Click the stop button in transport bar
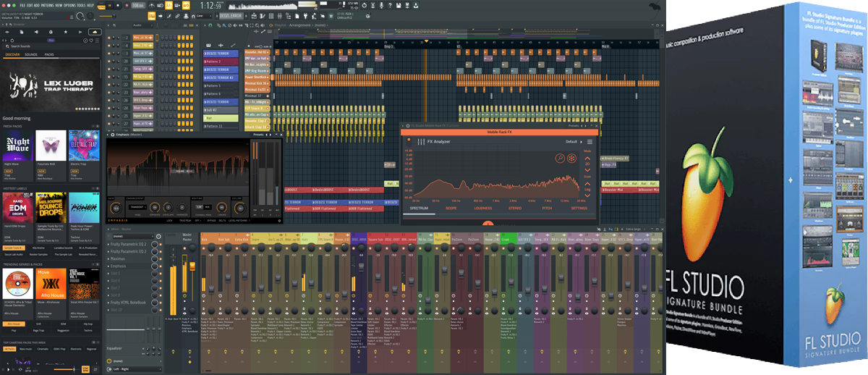868x375 pixels. coord(118,6)
